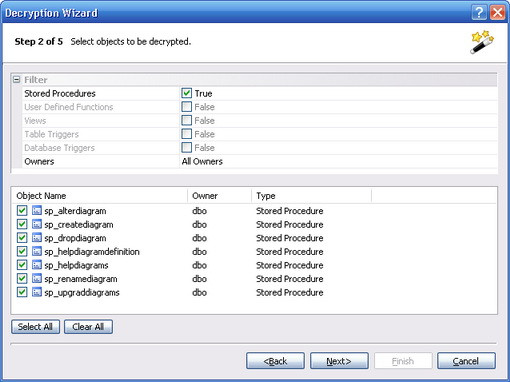The width and height of the screenshot is (510, 382).
Task: Click the procedure icon next to sp_renamediagram
Action: (x=37, y=279)
